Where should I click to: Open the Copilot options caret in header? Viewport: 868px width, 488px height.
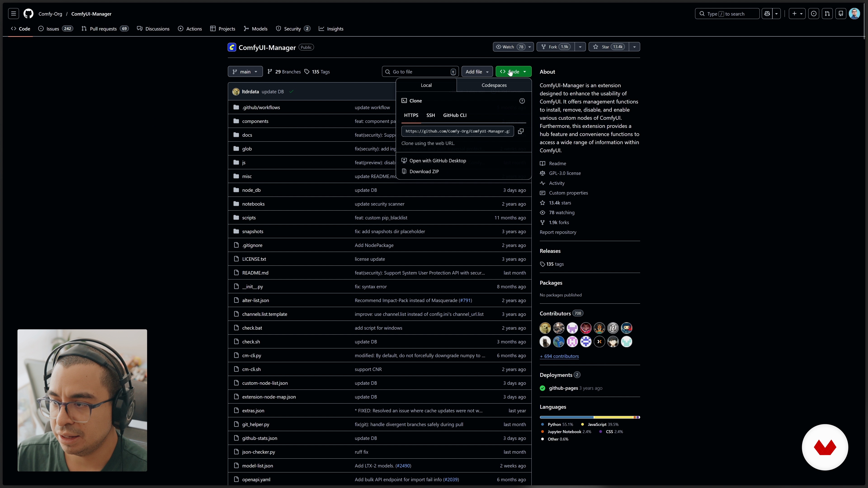click(777, 14)
